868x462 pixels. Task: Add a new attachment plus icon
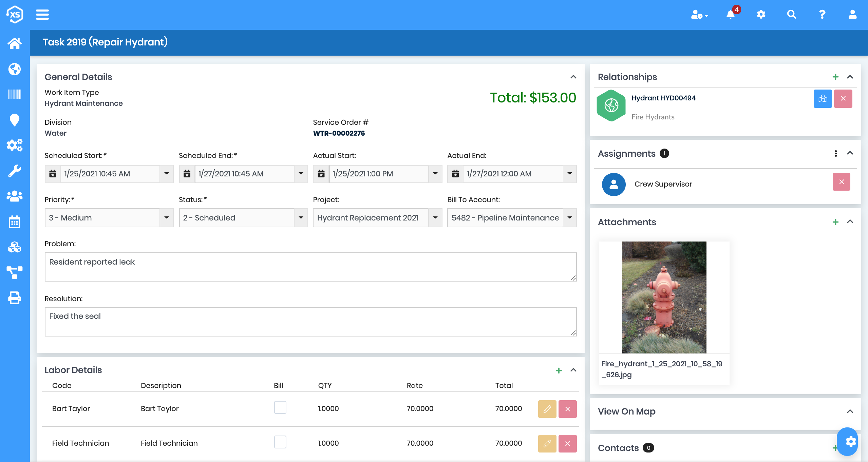coord(835,222)
